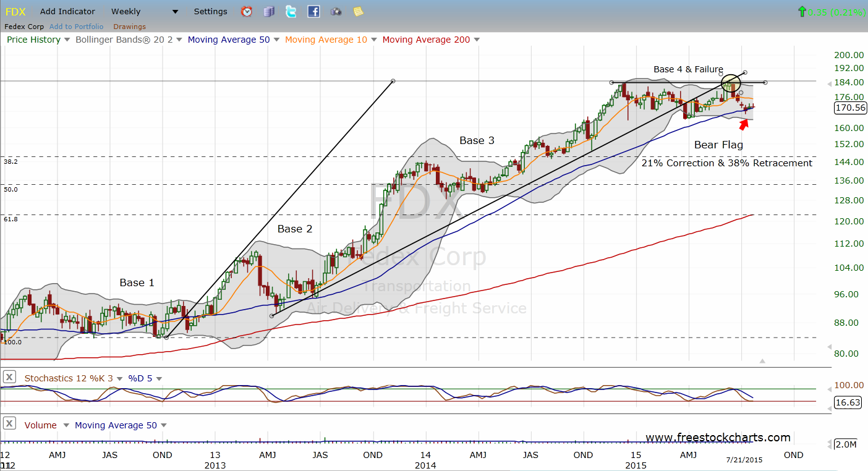This screenshot has width=868, height=471.
Task: Open the chart Settings menu
Action: tap(210, 11)
